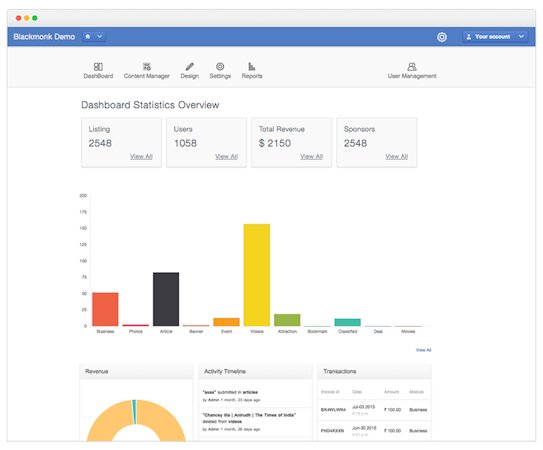This screenshot has width=543, height=450.
Task: Click the Jul-03 2015 transaction date
Action: [364, 407]
